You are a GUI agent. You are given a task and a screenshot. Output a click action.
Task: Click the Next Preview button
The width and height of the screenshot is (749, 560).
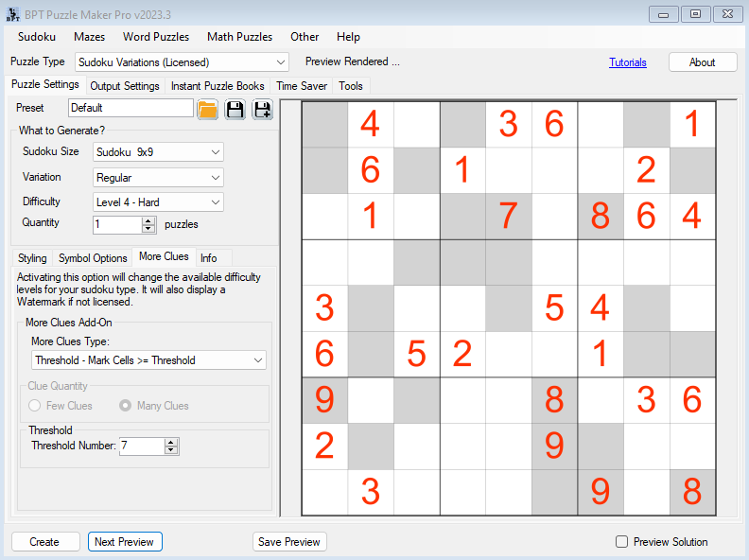point(125,542)
